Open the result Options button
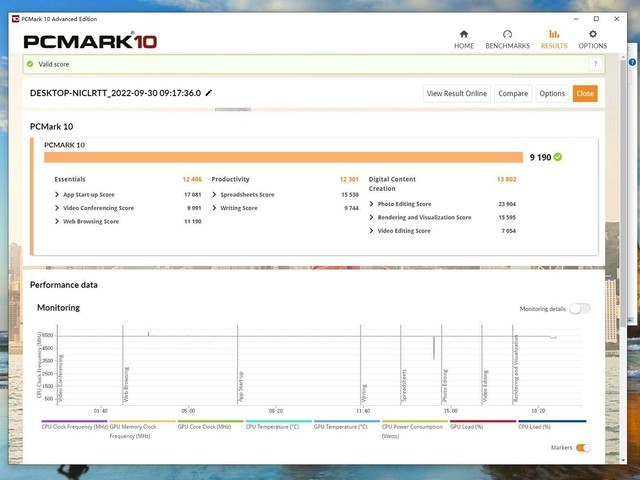The image size is (640, 480). pyautogui.click(x=552, y=93)
